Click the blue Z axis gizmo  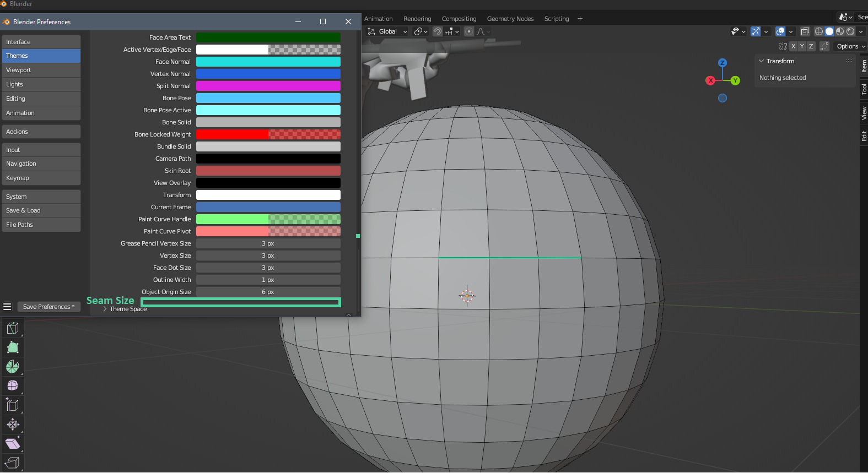click(x=723, y=63)
